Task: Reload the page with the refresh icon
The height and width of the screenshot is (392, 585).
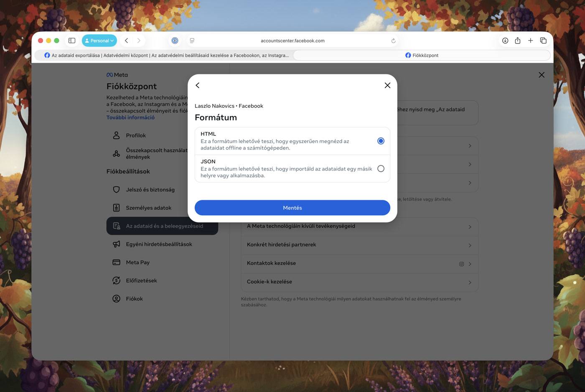Action: coord(393,41)
